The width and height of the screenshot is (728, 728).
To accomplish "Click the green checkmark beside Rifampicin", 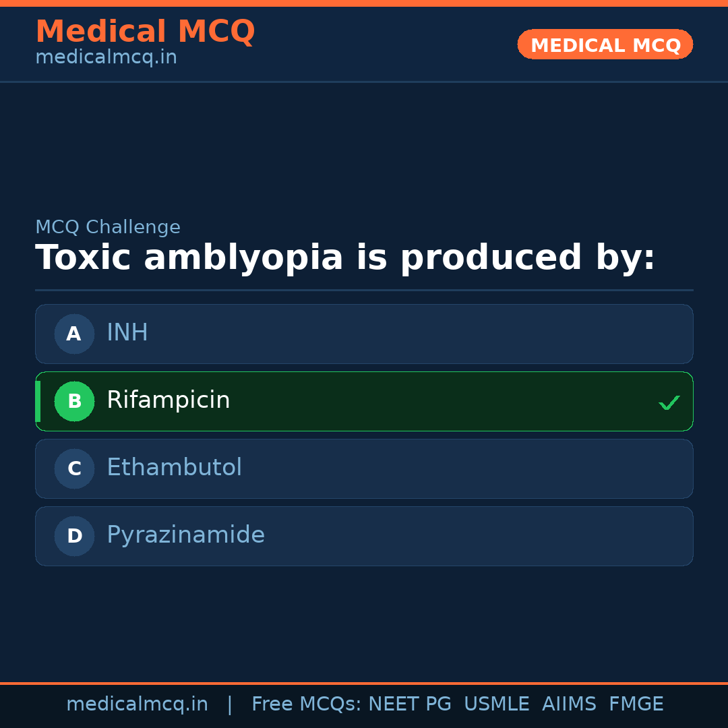I will coord(669,402).
